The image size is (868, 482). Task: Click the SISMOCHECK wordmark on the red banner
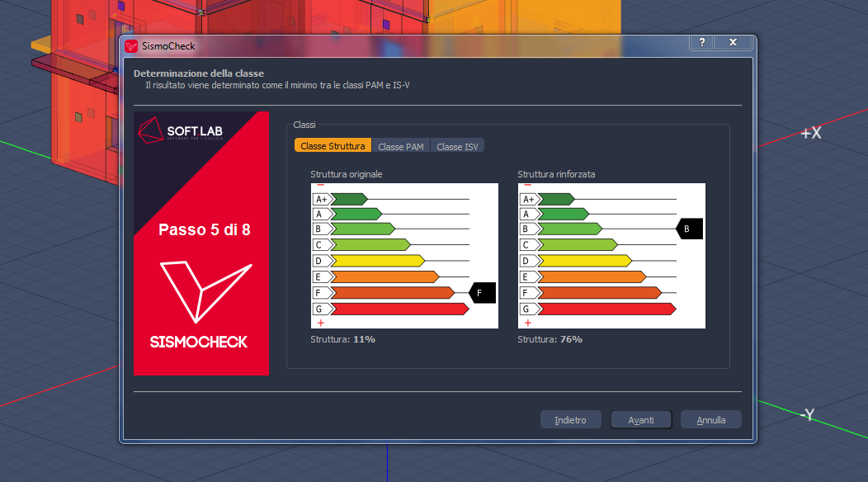point(199,342)
